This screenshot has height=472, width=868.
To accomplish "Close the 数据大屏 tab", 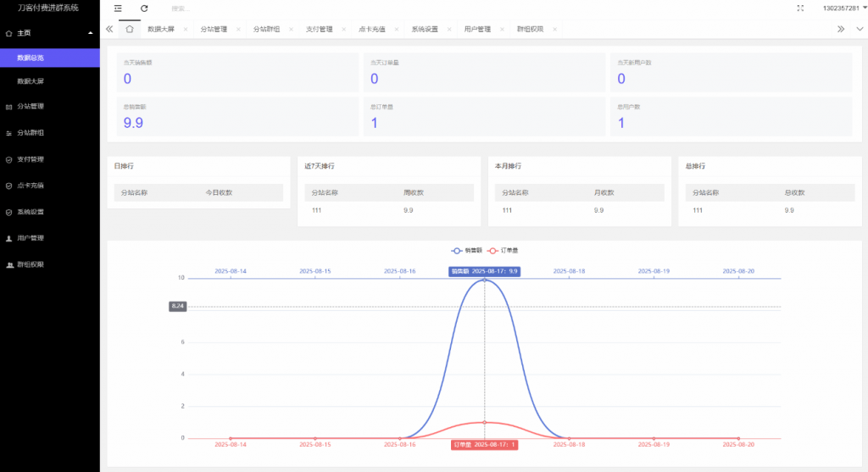I will [186, 30].
